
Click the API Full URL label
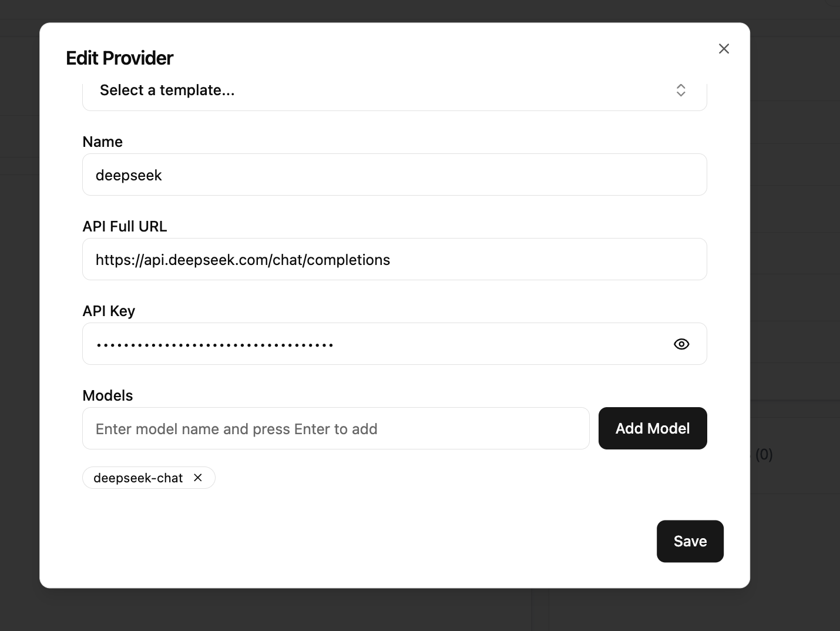pyautogui.click(x=125, y=227)
